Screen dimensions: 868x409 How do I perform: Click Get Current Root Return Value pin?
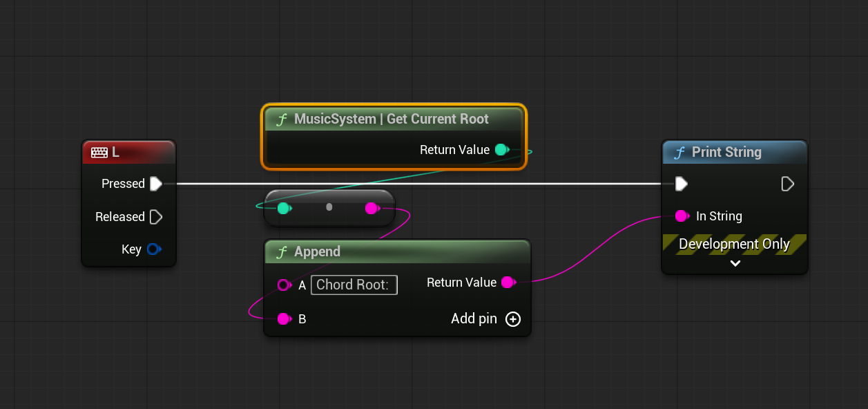(x=502, y=150)
